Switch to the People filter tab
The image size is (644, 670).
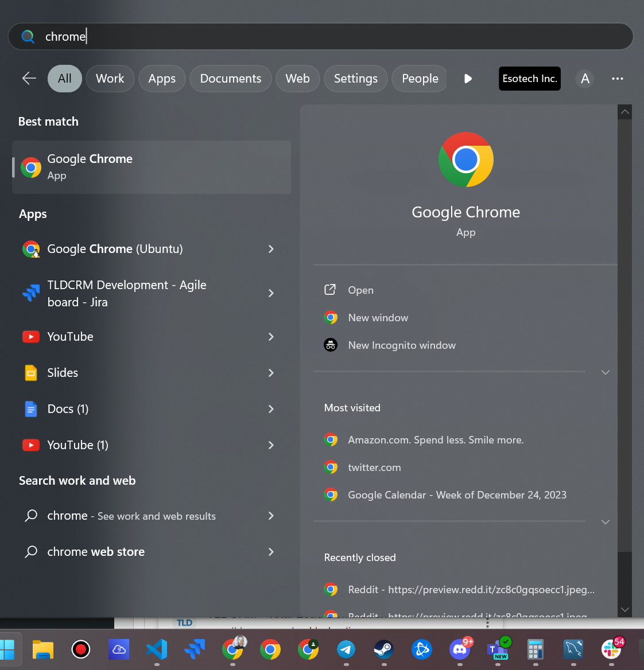pos(420,79)
